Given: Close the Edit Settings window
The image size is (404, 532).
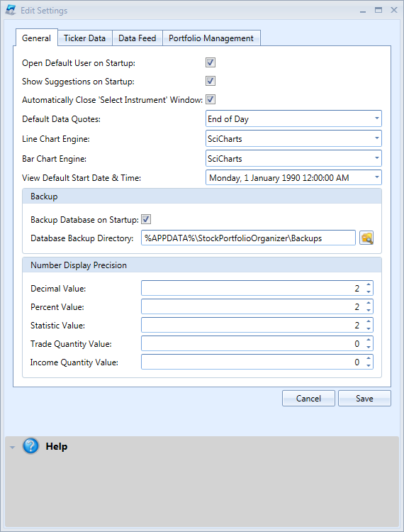Looking at the screenshot, I should tap(394, 10).
